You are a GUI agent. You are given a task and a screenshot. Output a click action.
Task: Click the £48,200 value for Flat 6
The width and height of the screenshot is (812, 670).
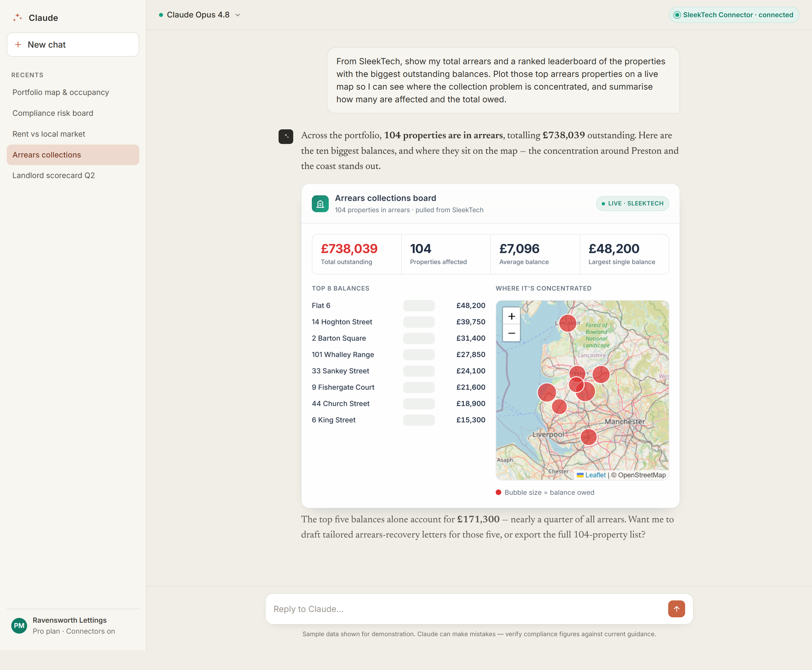471,306
